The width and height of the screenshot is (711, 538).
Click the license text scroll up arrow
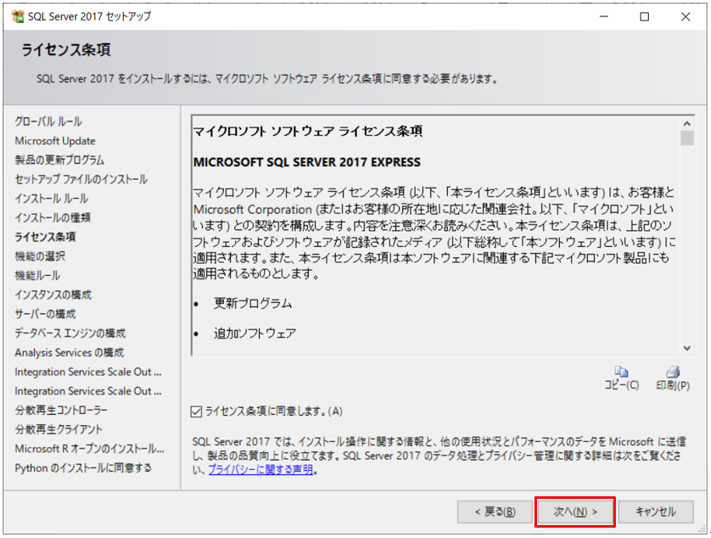click(x=687, y=123)
